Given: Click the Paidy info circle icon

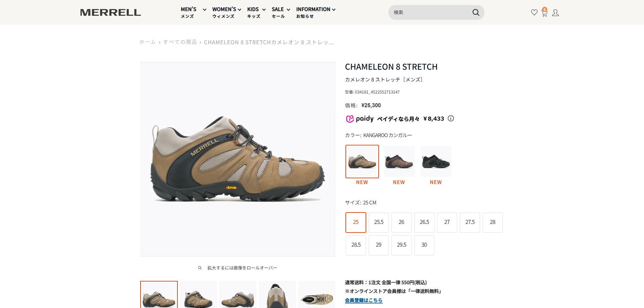Looking at the screenshot, I should 451,118.
